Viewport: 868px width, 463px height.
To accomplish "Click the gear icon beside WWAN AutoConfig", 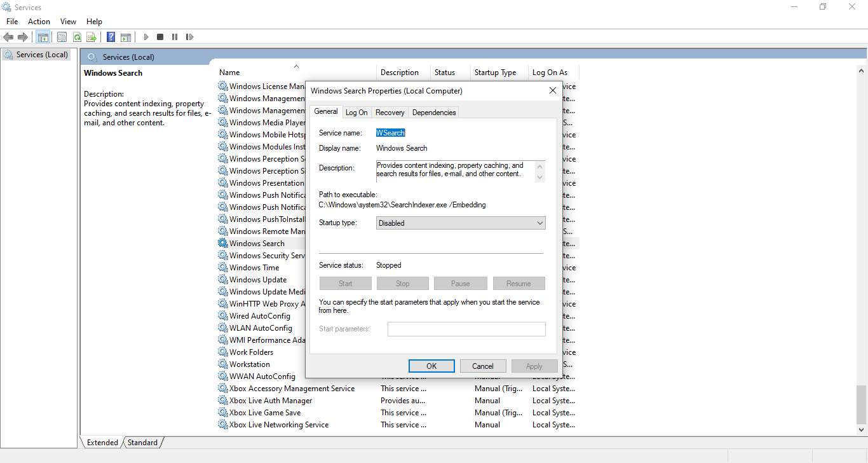I will point(223,377).
